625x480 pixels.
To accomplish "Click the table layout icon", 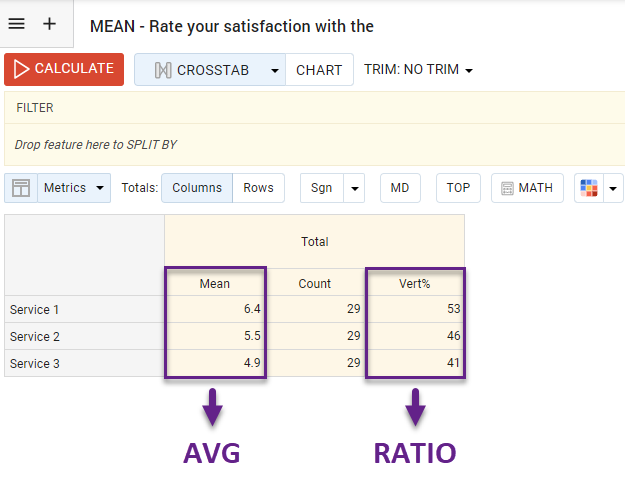I will coord(21,188).
